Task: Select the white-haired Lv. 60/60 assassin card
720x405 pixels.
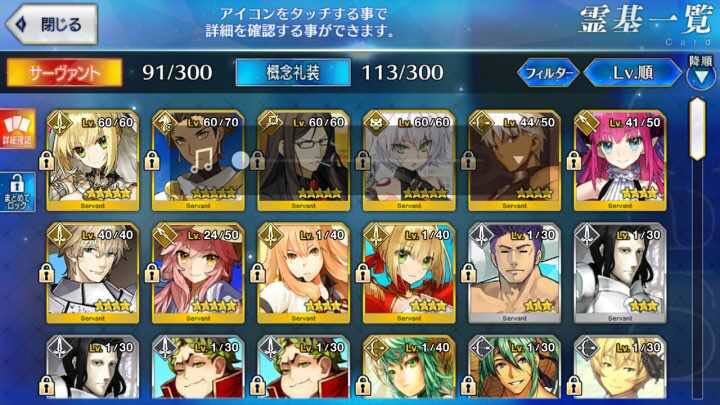Action: (409, 160)
